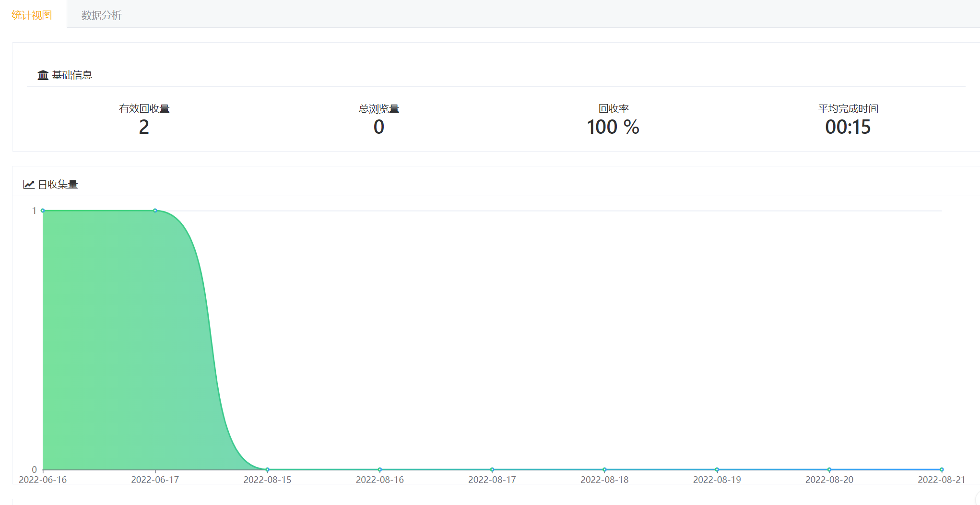Click the 回收率 label
The height and width of the screenshot is (505, 980).
[614, 108]
